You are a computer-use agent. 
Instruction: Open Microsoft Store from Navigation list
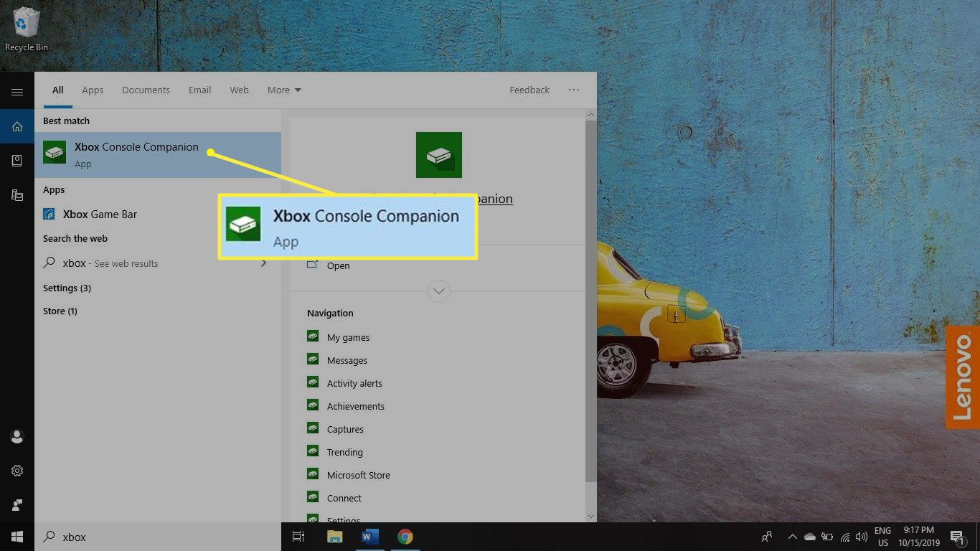[358, 475]
